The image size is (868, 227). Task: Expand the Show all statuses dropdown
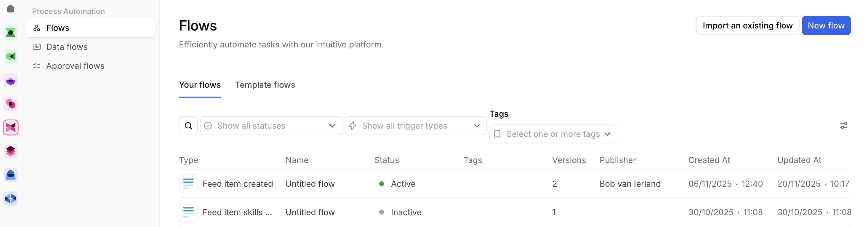[x=271, y=126]
